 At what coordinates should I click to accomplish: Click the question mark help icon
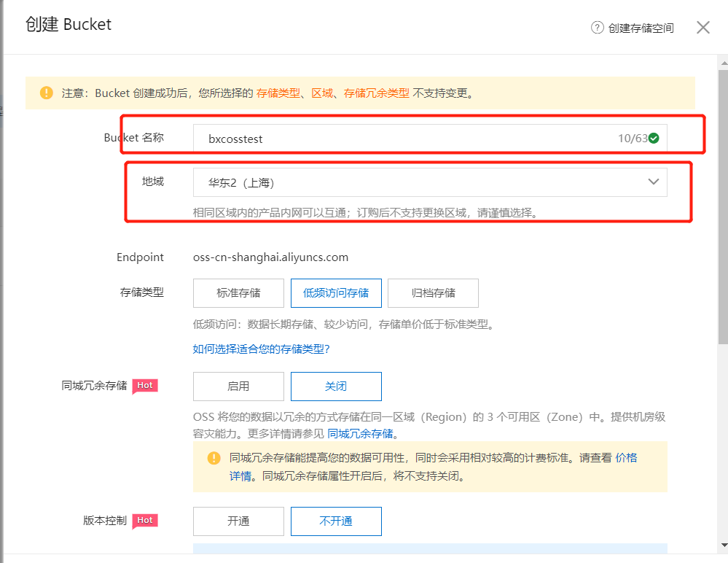pos(597,27)
